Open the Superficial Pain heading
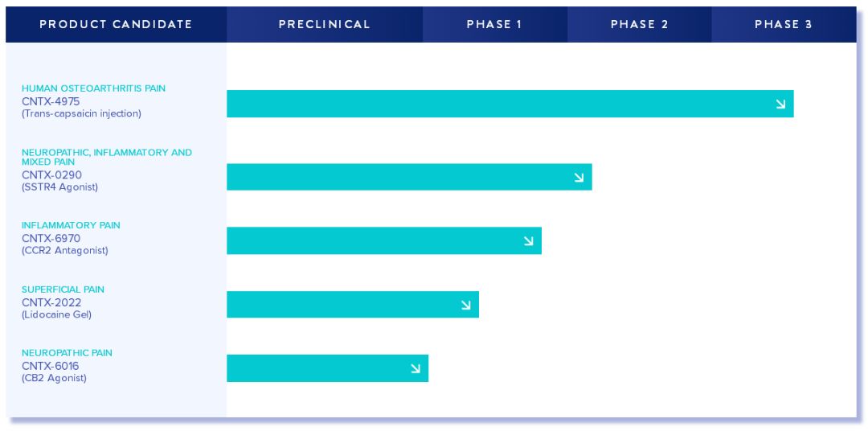This screenshot has height=431, width=868. click(x=63, y=289)
